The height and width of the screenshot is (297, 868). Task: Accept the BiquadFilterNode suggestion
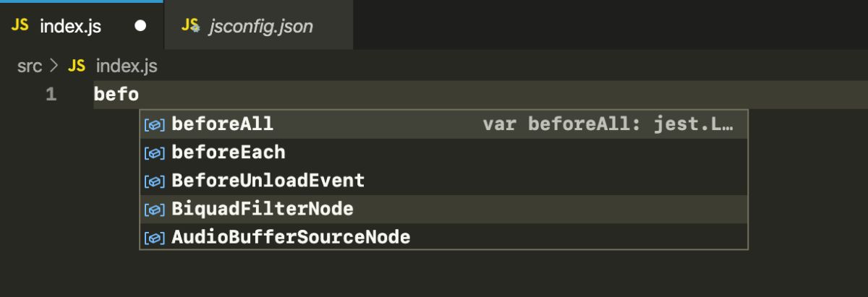(262, 210)
